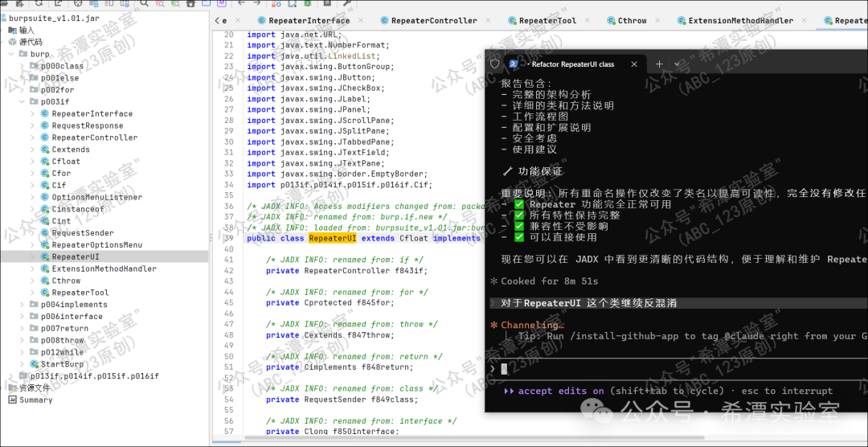Open the Summary node icon
Screen dimensions: 868x447
[12, 400]
